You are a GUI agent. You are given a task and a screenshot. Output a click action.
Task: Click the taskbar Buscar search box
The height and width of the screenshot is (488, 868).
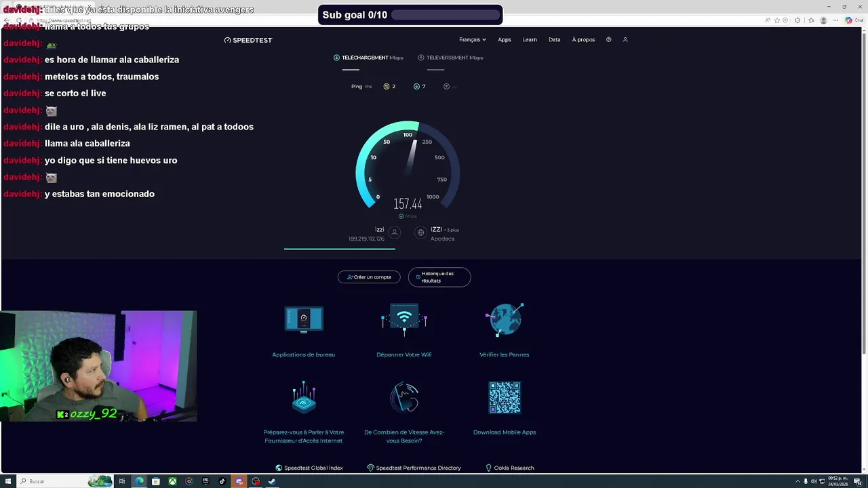click(64, 481)
